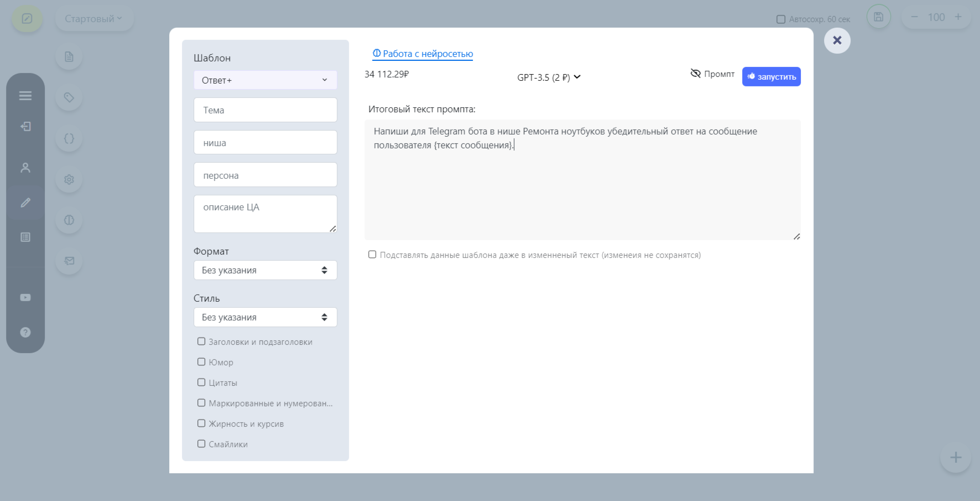This screenshot has height=501, width=980.
Task: Open the help question mark icon
Action: click(x=25, y=332)
